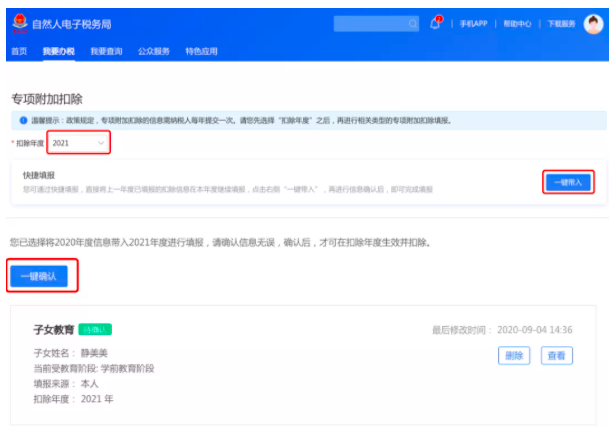
Task: Click the 一键确认 button
Action: click(39, 276)
